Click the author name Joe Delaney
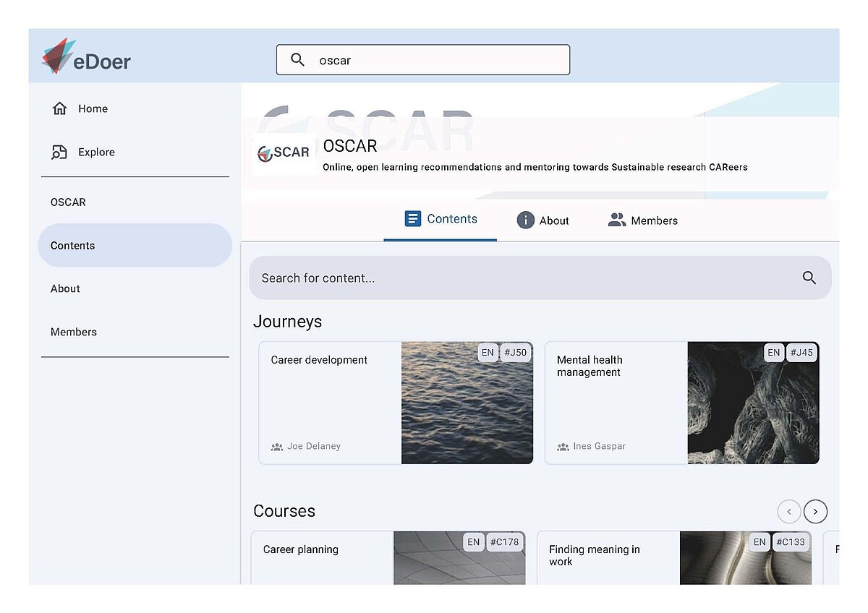 (x=314, y=447)
